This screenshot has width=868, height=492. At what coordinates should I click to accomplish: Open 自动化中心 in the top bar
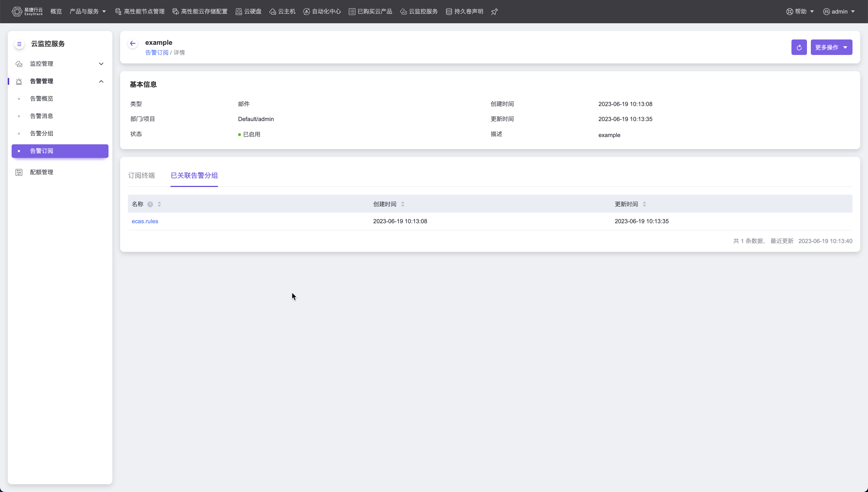(322, 11)
